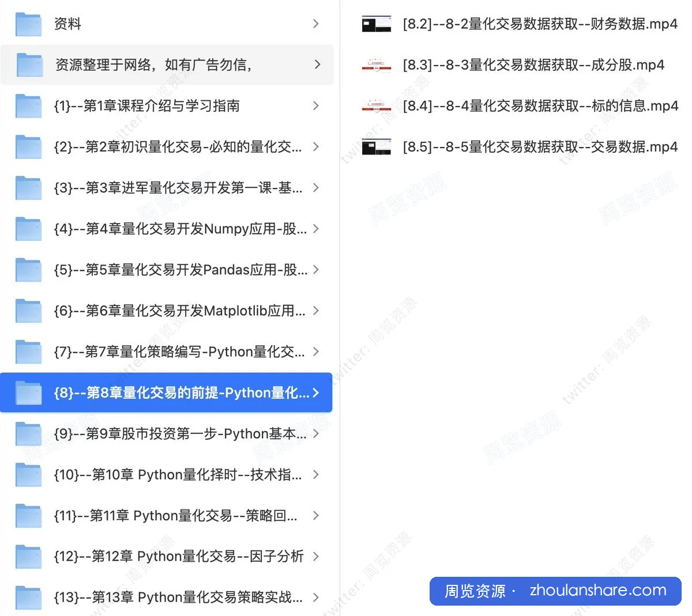The height and width of the screenshot is (616, 692).
Task: Click folder icon for {2}--第2章初识量化交易
Action: pyautogui.click(x=28, y=147)
